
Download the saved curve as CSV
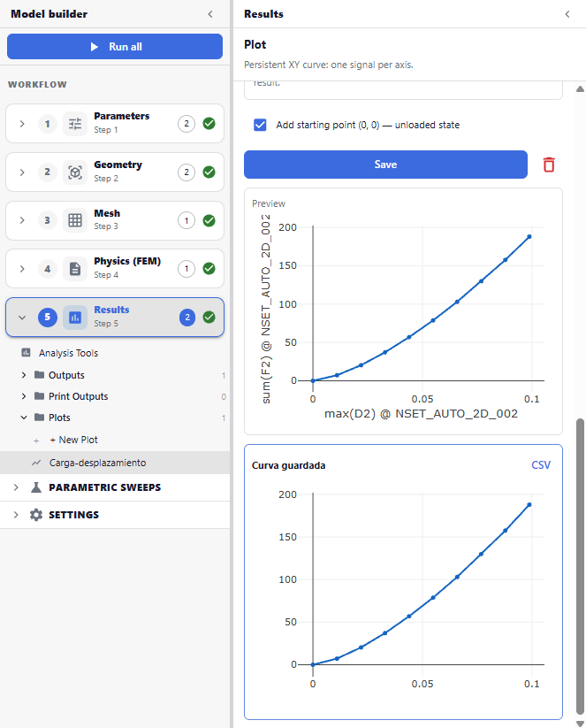click(x=541, y=465)
